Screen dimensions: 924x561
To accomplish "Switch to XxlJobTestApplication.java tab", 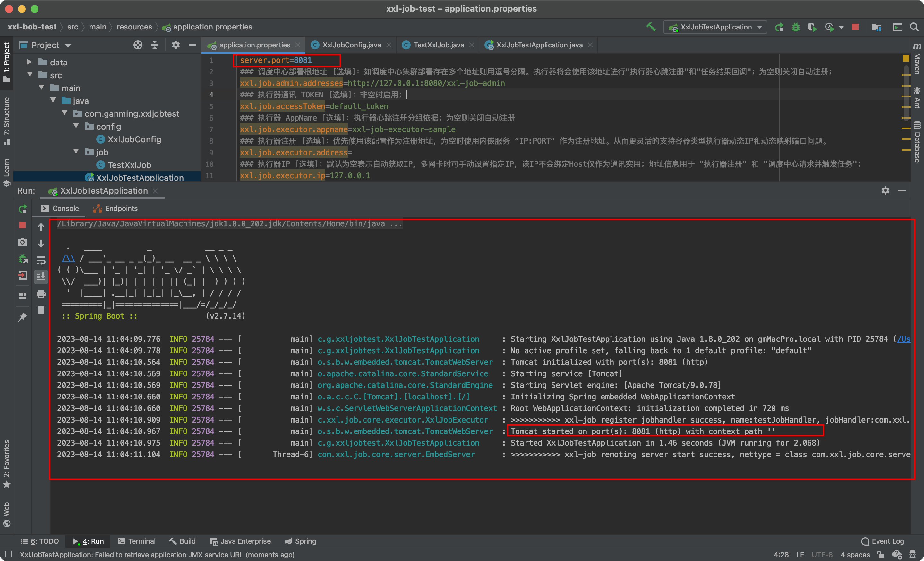I will [539, 45].
